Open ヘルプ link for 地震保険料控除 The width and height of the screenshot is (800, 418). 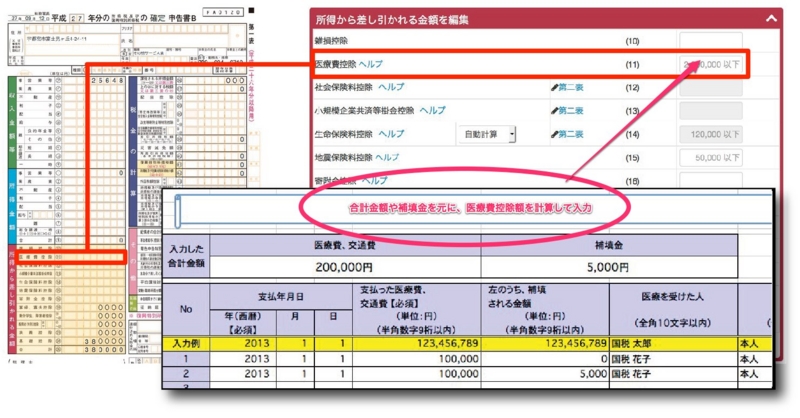coord(387,157)
